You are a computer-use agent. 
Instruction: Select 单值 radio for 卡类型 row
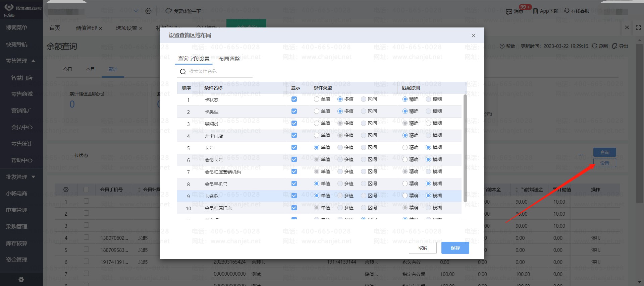point(317,111)
